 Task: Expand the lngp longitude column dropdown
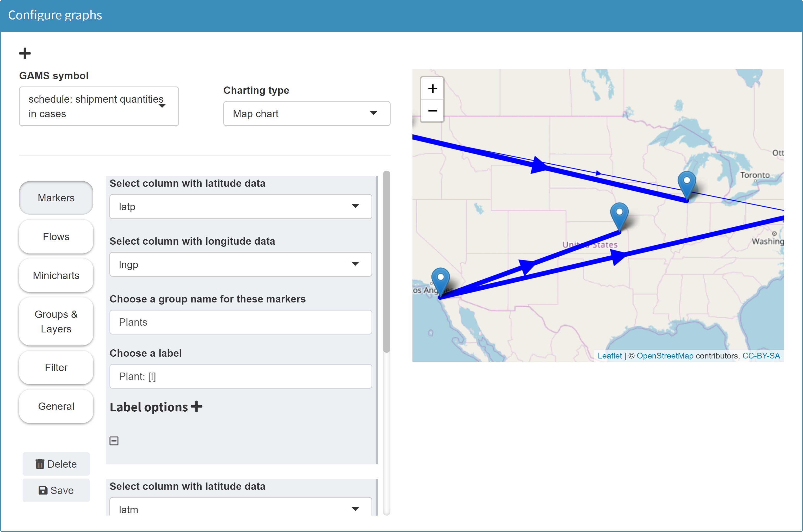coord(240,264)
